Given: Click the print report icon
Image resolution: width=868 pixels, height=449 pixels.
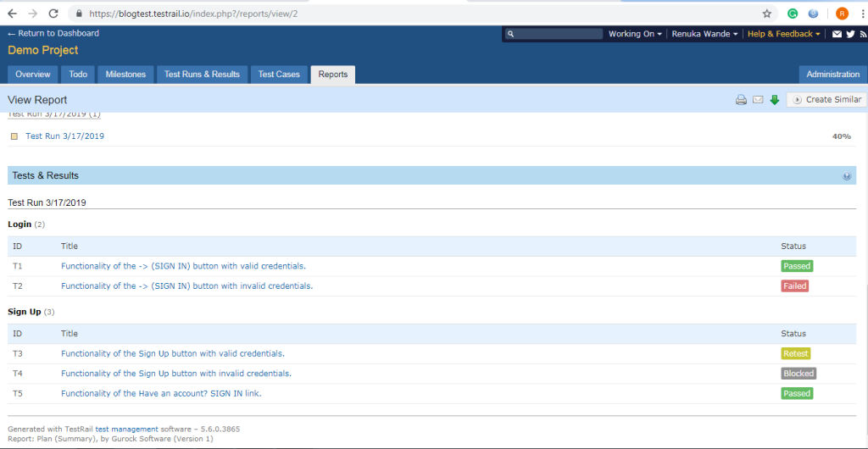Looking at the screenshot, I should tap(741, 100).
